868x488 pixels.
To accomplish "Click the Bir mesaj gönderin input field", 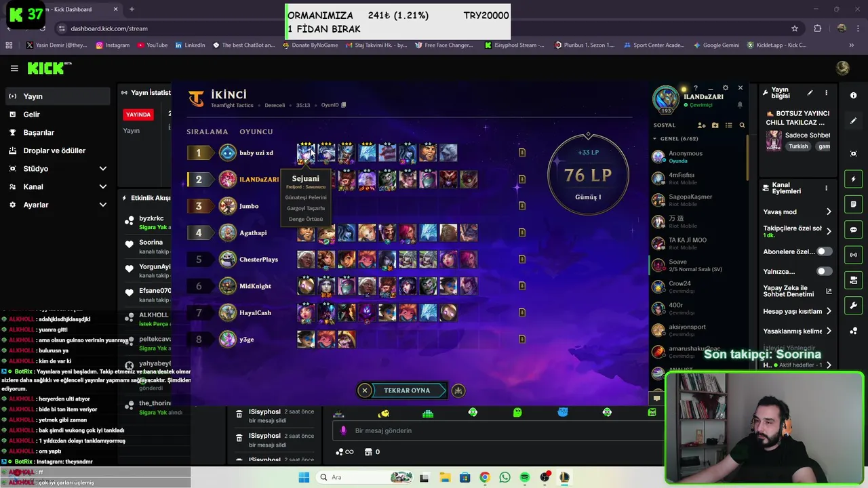I will pos(498,430).
